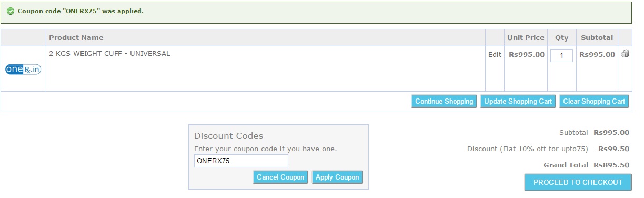Proceed to checkout
The image size is (644, 198).
578,182
